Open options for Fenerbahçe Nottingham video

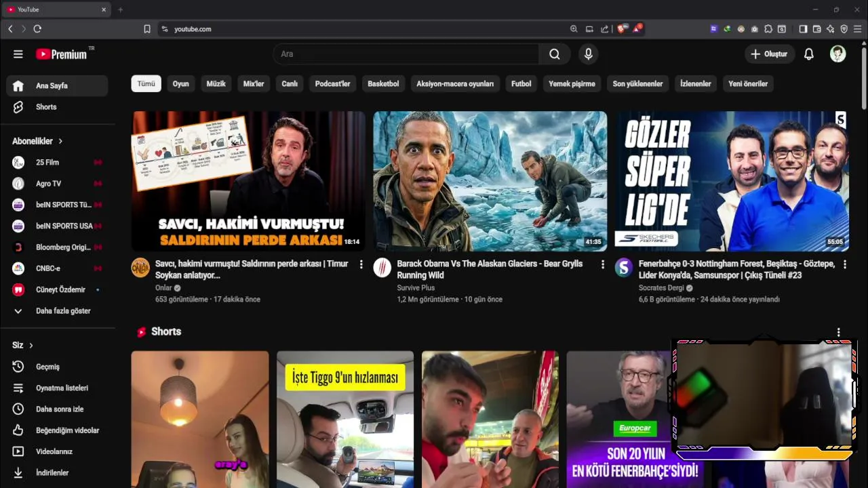click(844, 264)
